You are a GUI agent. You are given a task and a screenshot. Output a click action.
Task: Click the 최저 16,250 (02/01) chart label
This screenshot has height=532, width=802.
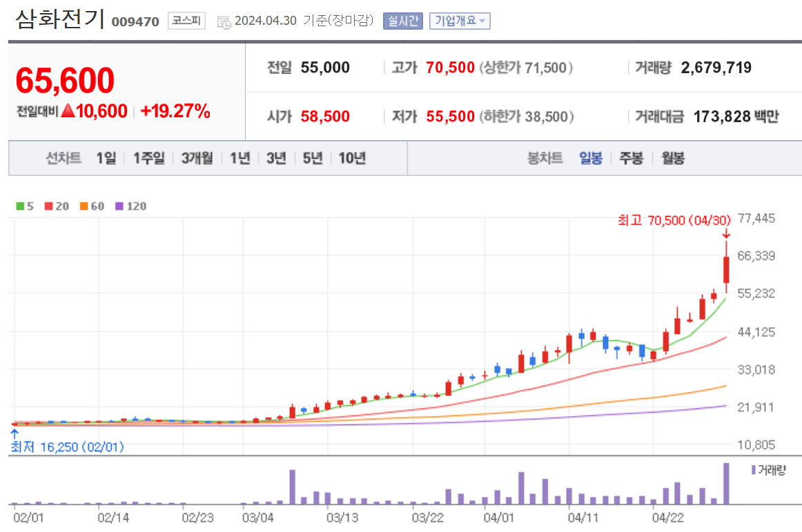click(x=68, y=447)
